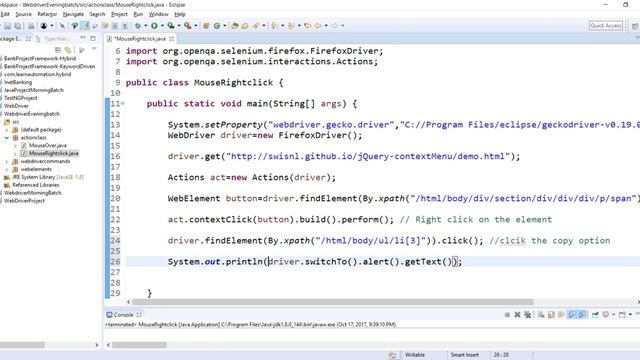Toggle Show Whitespace Characters in toolbar
The width and height of the screenshot is (640, 360).
[x=125, y=26]
